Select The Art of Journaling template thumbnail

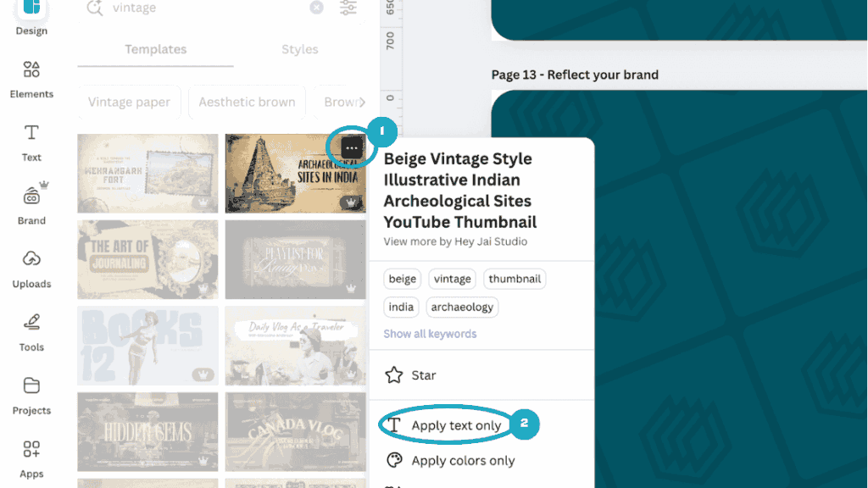tap(147, 259)
